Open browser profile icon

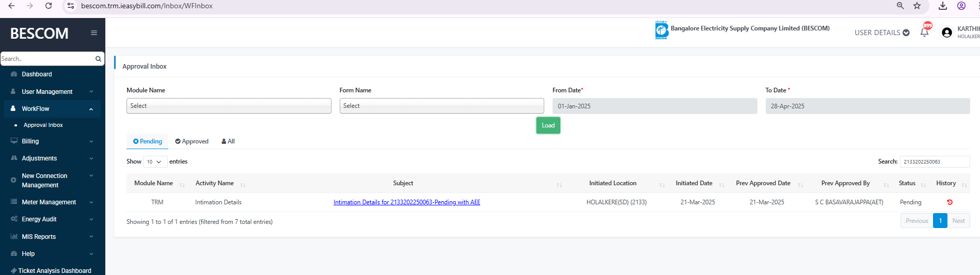[x=961, y=6]
